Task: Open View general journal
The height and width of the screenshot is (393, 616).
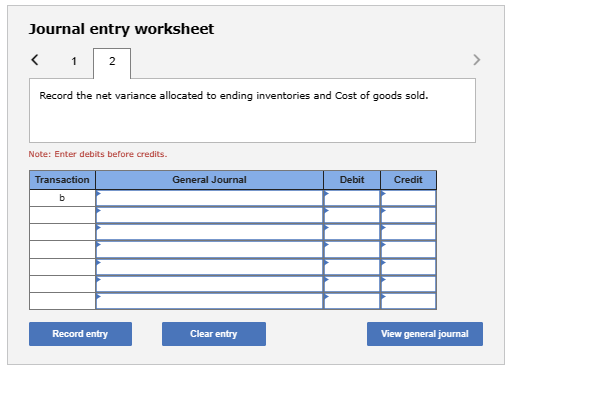Action: [425, 334]
